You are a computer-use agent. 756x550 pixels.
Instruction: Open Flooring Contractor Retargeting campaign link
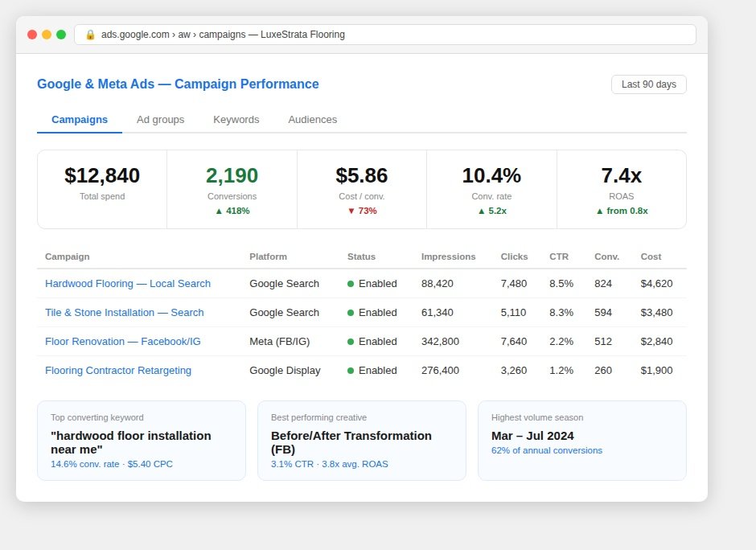(118, 371)
